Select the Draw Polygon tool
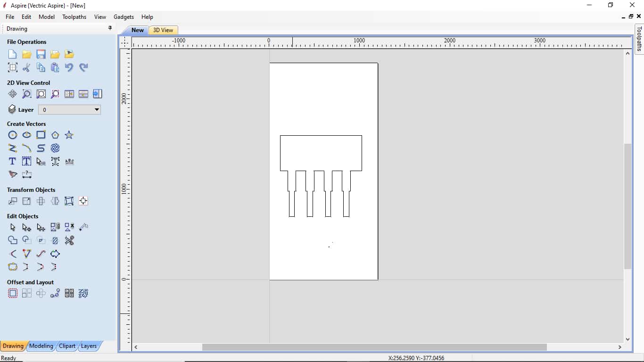 pyautogui.click(x=55, y=135)
